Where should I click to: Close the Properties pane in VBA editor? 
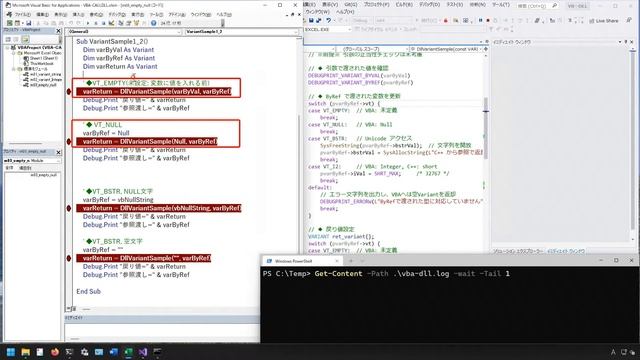tap(58, 152)
